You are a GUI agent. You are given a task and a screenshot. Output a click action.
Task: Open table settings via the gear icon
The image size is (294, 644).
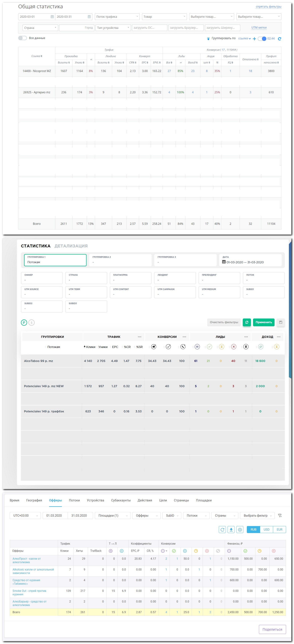[240, 530]
